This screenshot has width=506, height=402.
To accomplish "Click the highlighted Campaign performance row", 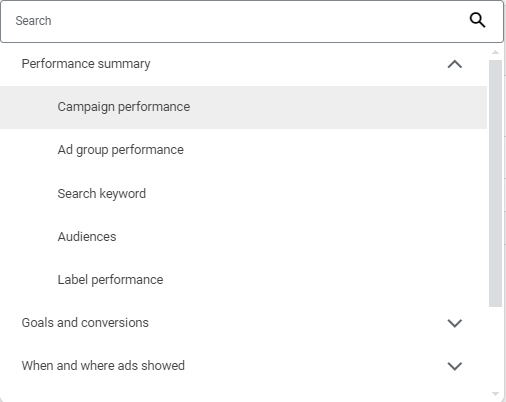I will (x=243, y=107).
